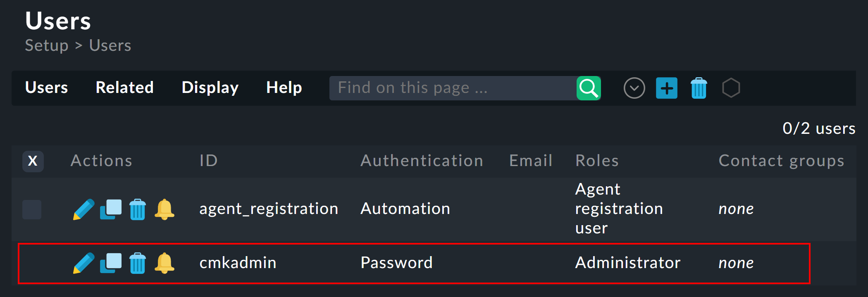Delete the agent_registration user with its trash icon
The width and height of the screenshot is (868, 297).
[x=137, y=209]
